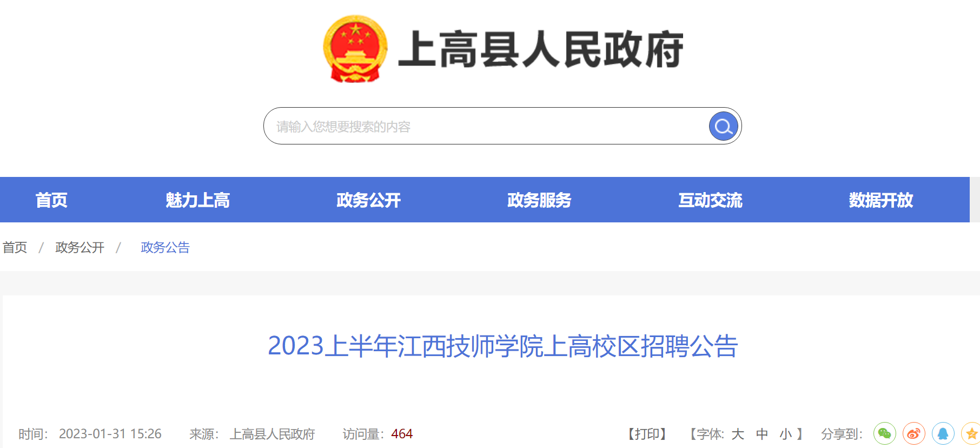Click the national emblem logo
The height and width of the screenshot is (448, 980).
[355, 49]
